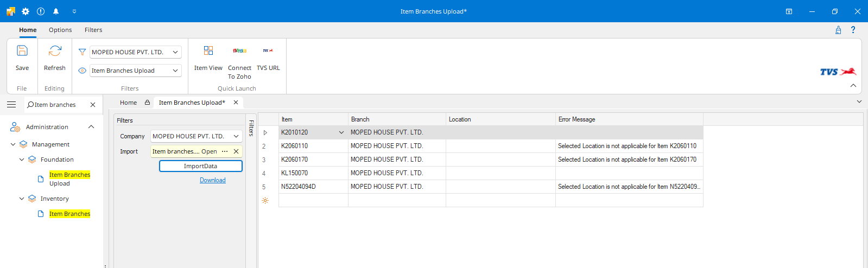This screenshot has width=868, height=268.
Task: Open the Item Branches Upload view dropdown
Action: pyautogui.click(x=175, y=71)
